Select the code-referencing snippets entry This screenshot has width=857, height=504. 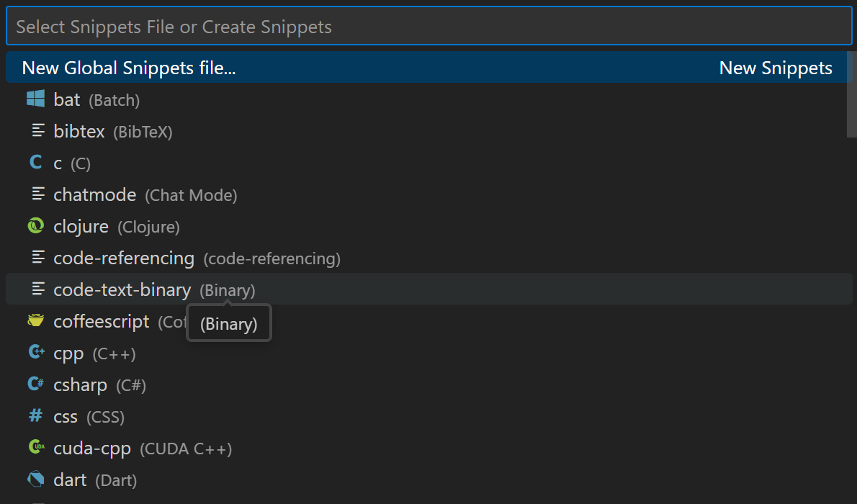429,258
